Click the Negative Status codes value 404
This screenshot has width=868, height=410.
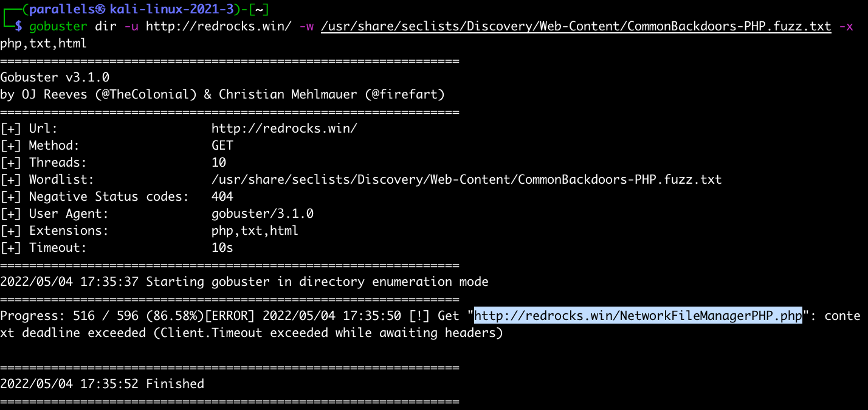point(222,196)
